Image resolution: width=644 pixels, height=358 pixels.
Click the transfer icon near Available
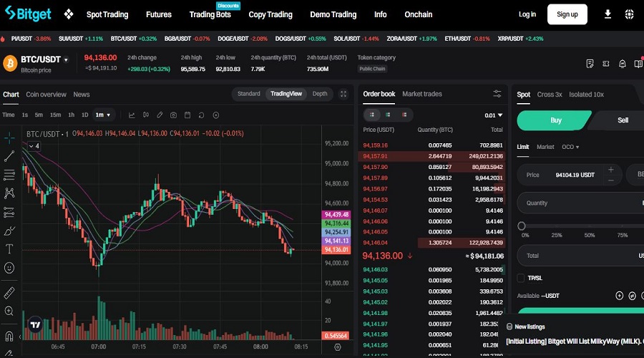[632, 296]
